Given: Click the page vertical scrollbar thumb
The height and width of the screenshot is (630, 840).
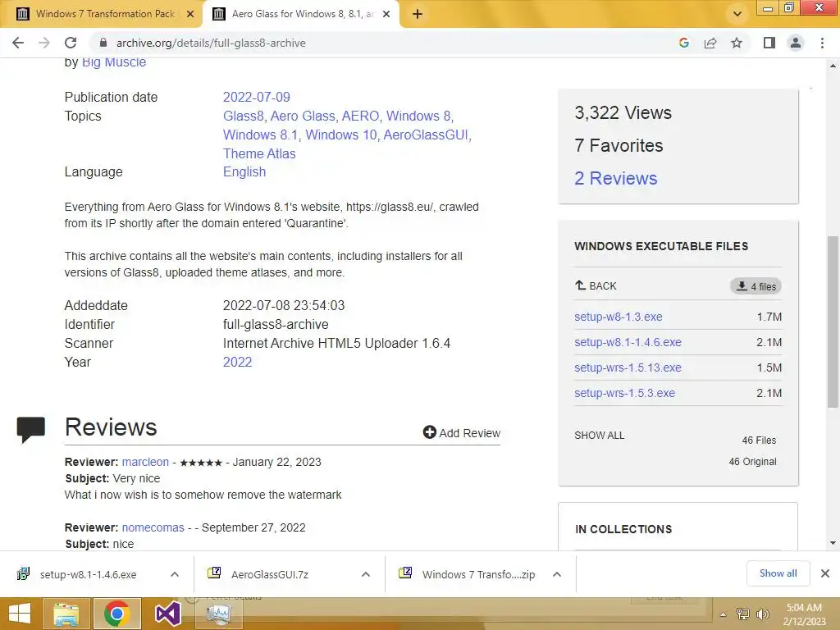Looking at the screenshot, I should pyautogui.click(x=833, y=322).
